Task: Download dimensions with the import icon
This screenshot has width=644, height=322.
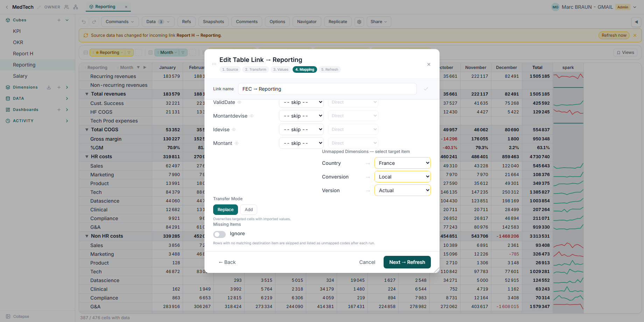Action: tap(49, 87)
